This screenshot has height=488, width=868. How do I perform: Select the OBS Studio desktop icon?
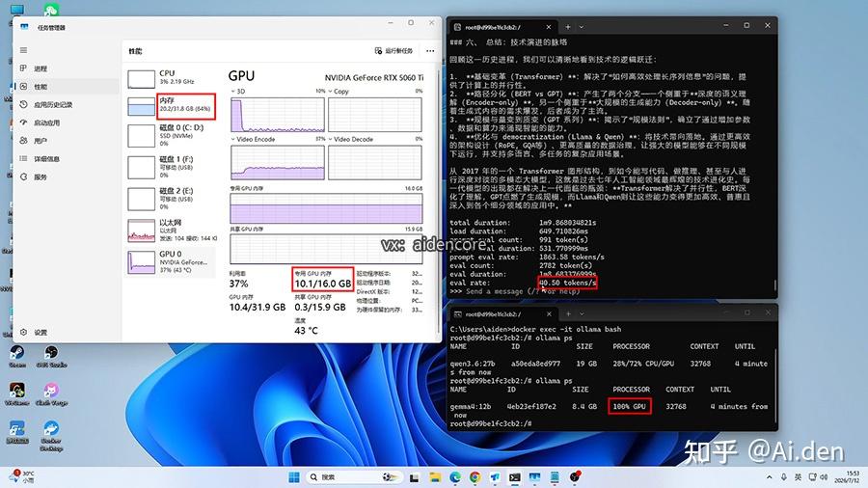(x=51, y=357)
